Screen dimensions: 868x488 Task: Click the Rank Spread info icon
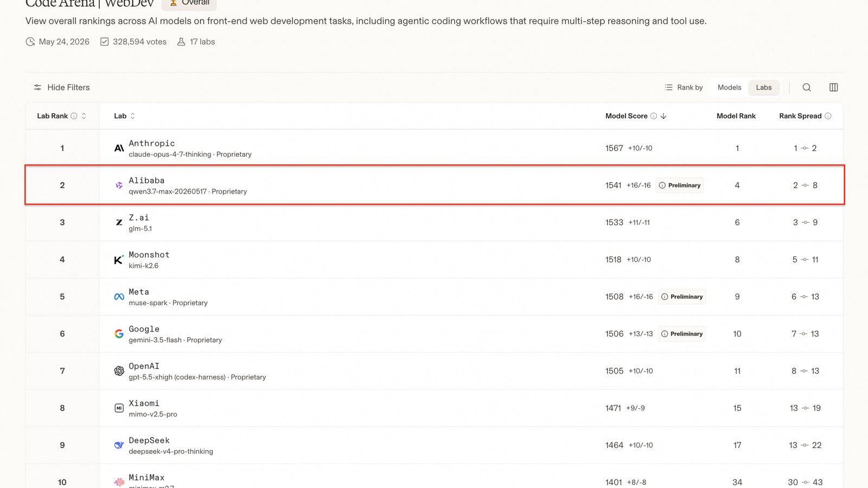pyautogui.click(x=828, y=116)
